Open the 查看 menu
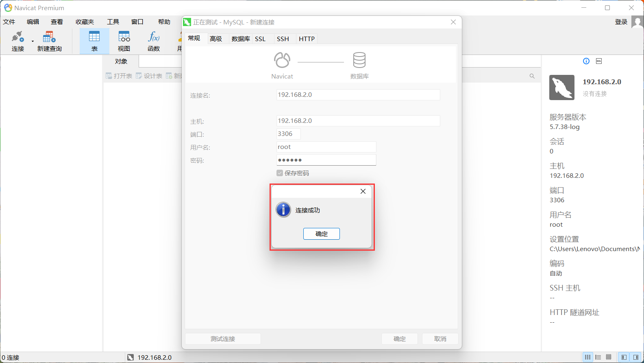Image resolution: width=644 pixels, height=363 pixels. click(57, 22)
